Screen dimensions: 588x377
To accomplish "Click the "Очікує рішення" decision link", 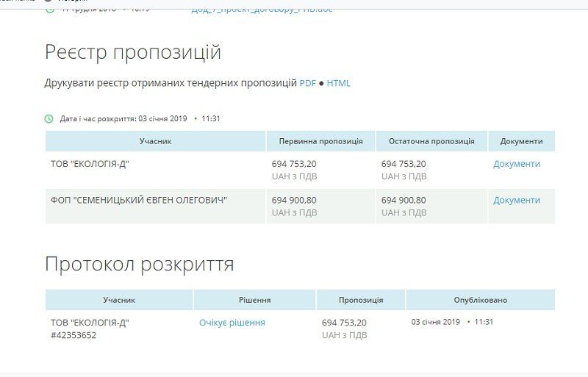I will coord(232,323).
